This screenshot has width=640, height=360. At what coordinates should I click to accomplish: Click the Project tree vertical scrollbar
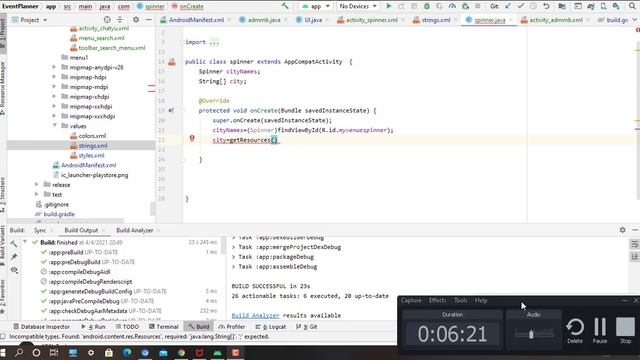[x=153, y=209]
